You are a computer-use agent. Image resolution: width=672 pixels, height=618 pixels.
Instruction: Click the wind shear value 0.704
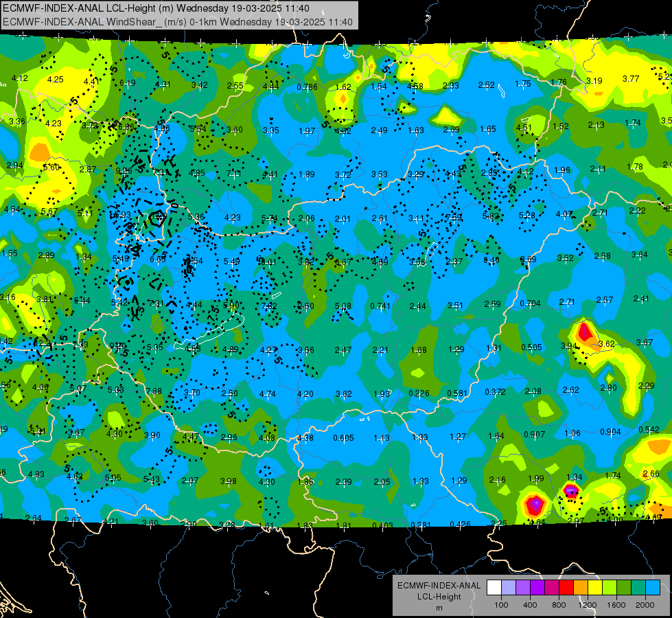(x=530, y=304)
